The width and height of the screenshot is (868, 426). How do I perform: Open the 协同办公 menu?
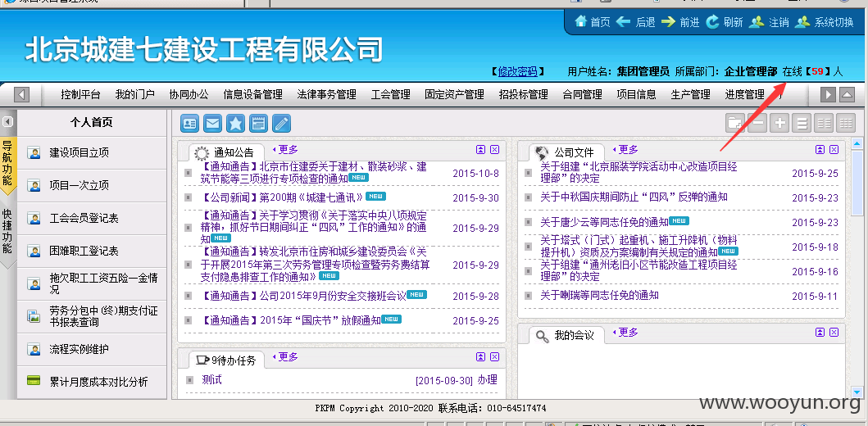189,94
